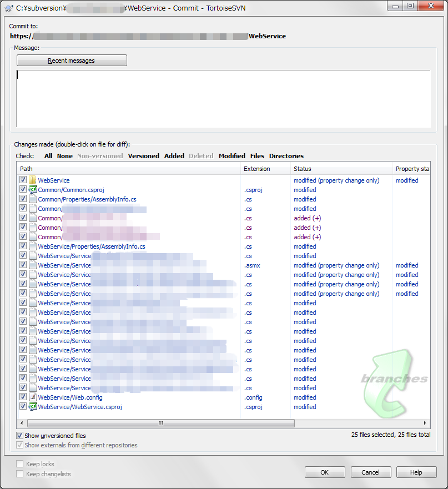Click inside the commit message text box

[222, 98]
